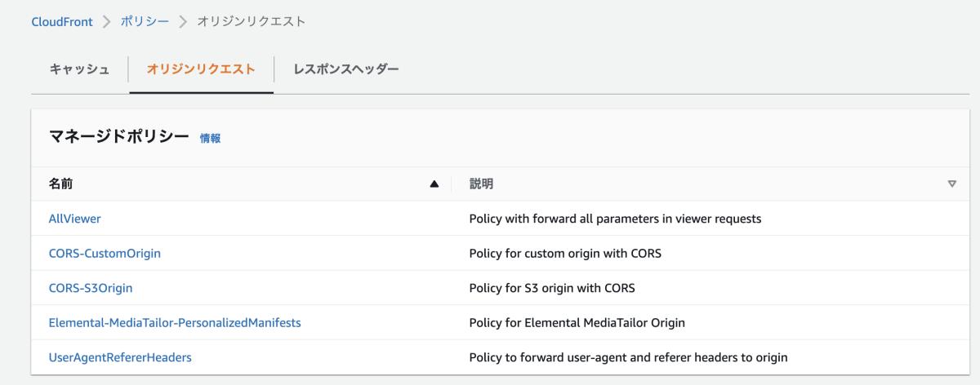Click the 情報 link beside マネージドポリシー
The height and width of the screenshot is (385, 980).
210,139
